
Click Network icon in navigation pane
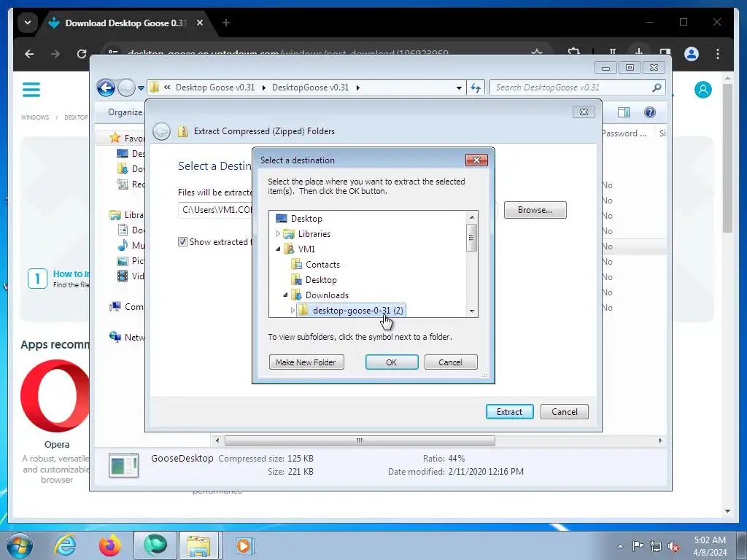coord(115,337)
